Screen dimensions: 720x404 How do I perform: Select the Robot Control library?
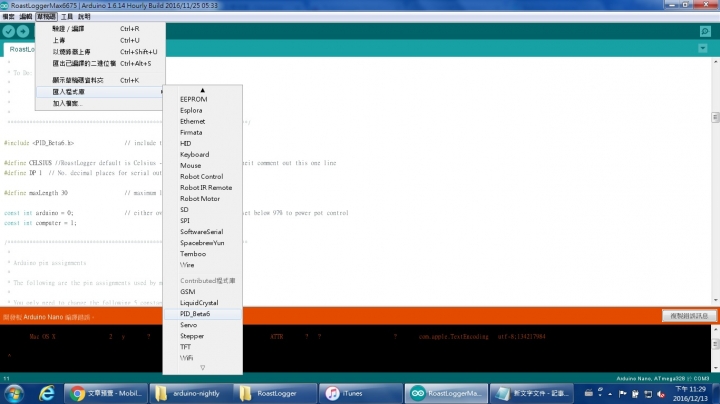tap(202, 176)
